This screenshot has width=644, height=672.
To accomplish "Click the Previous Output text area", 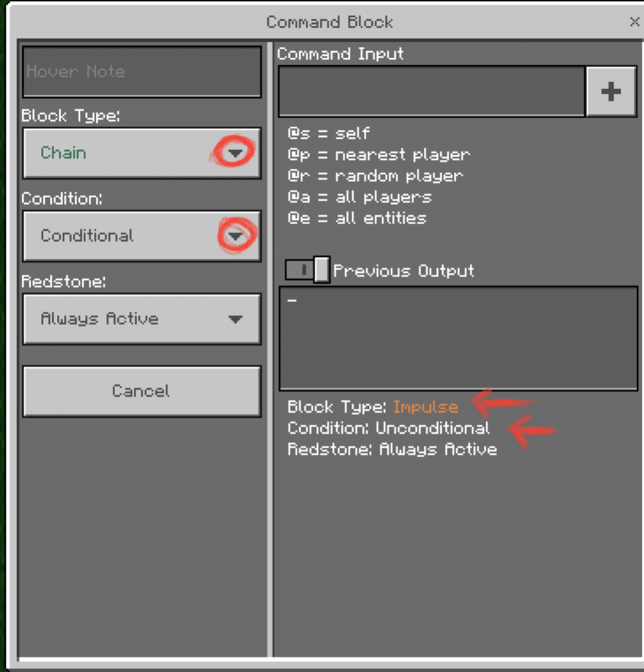I will [458, 338].
